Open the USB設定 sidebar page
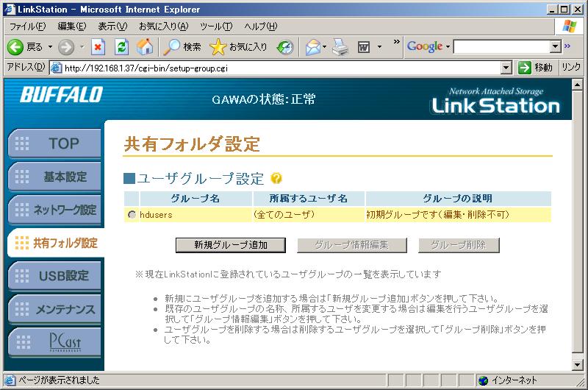Viewport: 588px width, 390px height. tap(54, 275)
